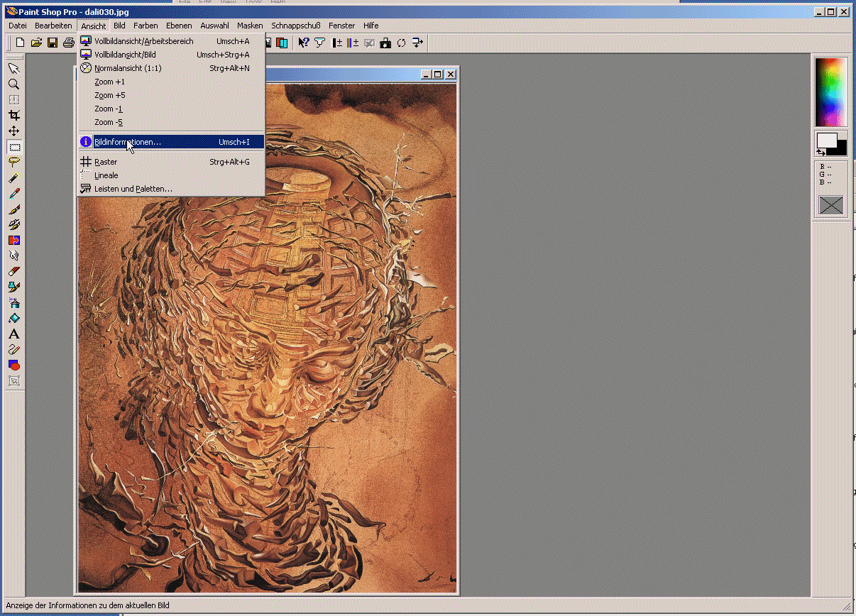The image size is (856, 616).
Task: Select the Eraser tool
Action: 14,271
